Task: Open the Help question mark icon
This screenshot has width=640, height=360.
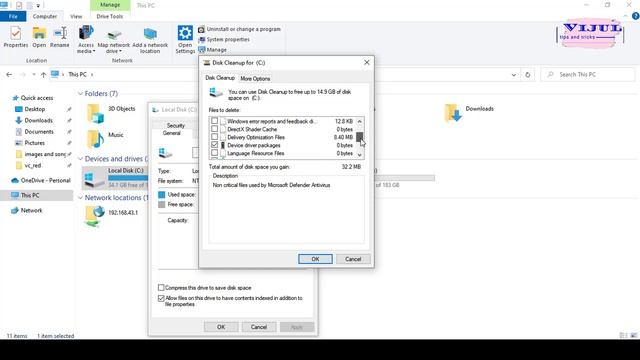Action: click(635, 16)
